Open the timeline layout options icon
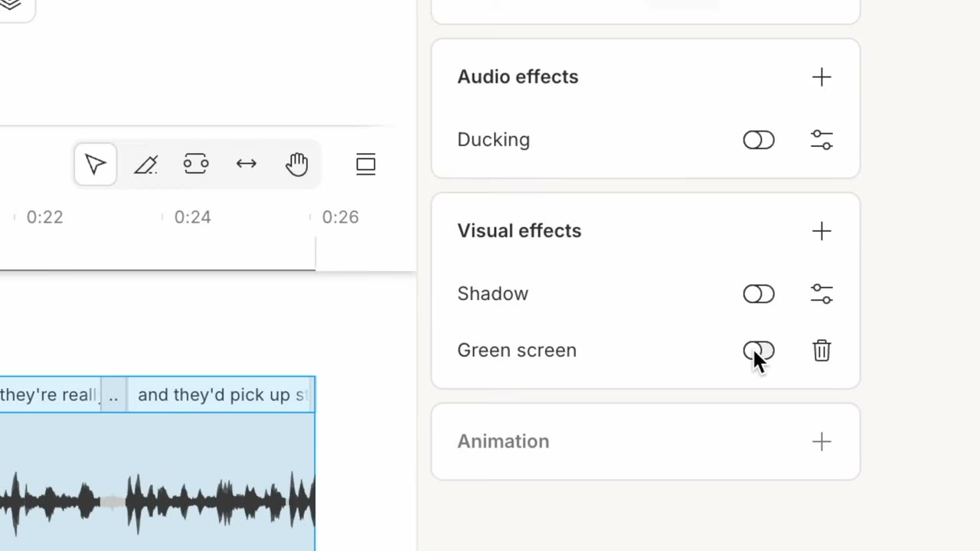Screen dimensions: 980x551 pos(366,165)
